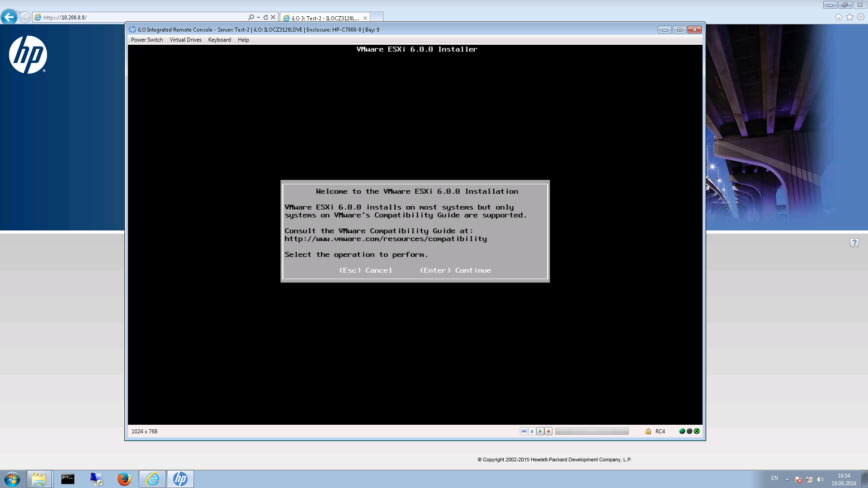Close the iLO Remote Console window
The image size is (868, 488).
[694, 29]
